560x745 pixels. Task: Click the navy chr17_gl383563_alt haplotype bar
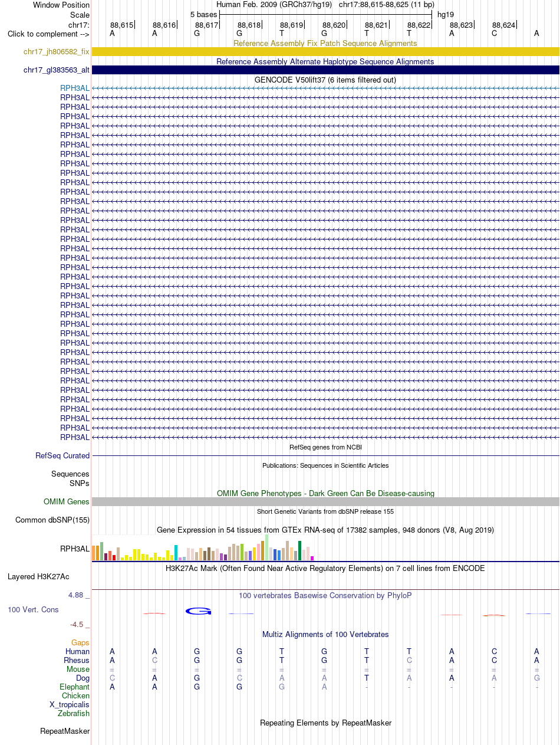(325, 70)
